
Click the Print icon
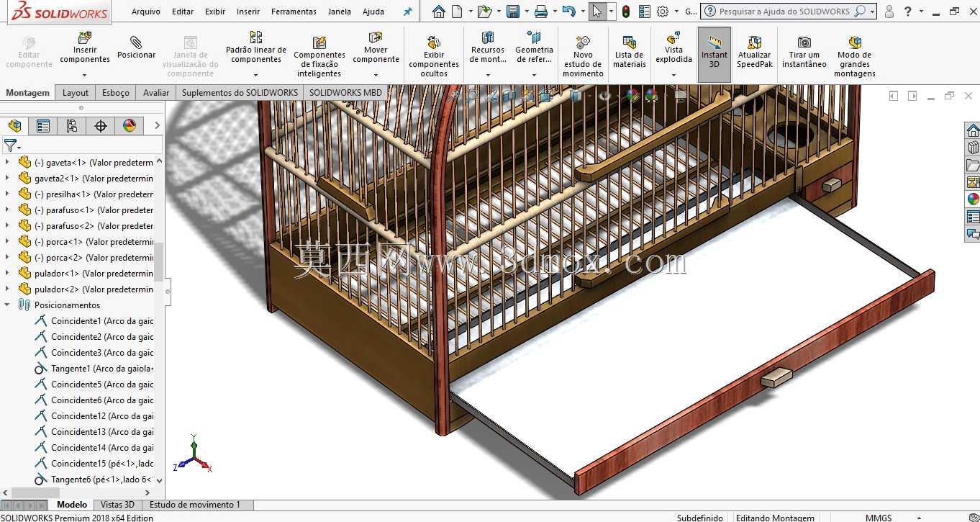click(x=541, y=12)
